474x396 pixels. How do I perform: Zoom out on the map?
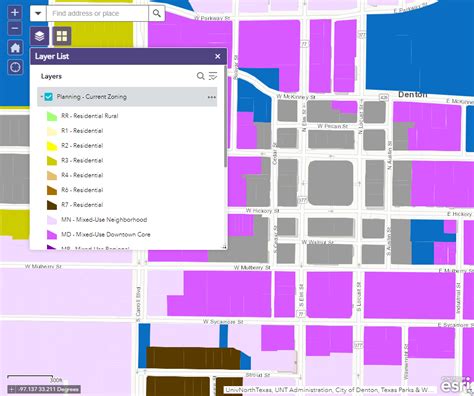pos(15,28)
